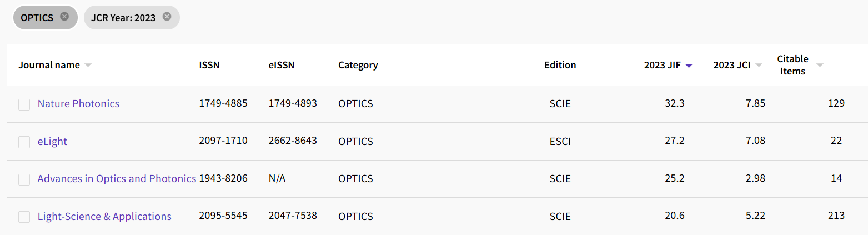
Task: Sort by Citable Items arrow
Action: pos(820,66)
